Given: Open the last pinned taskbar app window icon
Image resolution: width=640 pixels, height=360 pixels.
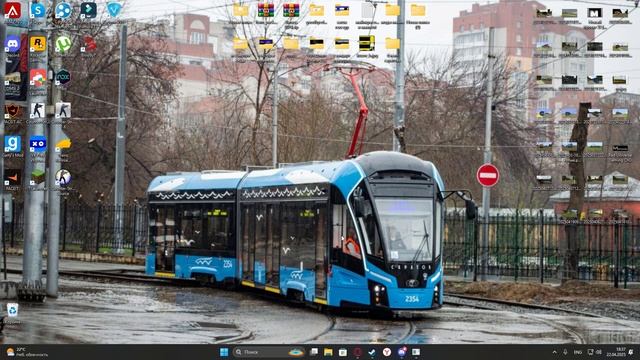Looking at the screenshot, I should [x=416, y=352].
